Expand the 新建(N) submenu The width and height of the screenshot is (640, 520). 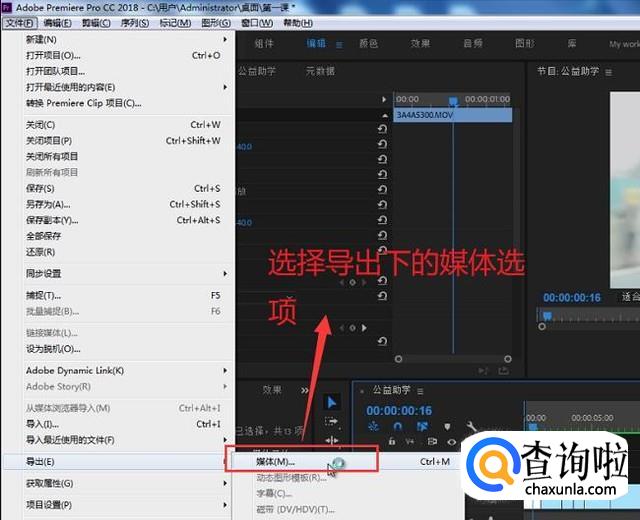pos(225,39)
